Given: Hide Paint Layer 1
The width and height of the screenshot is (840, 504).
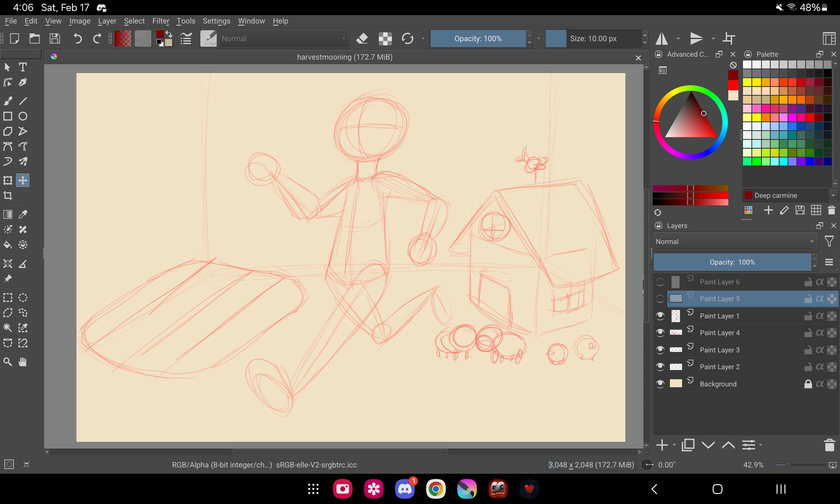Looking at the screenshot, I should click(x=660, y=316).
